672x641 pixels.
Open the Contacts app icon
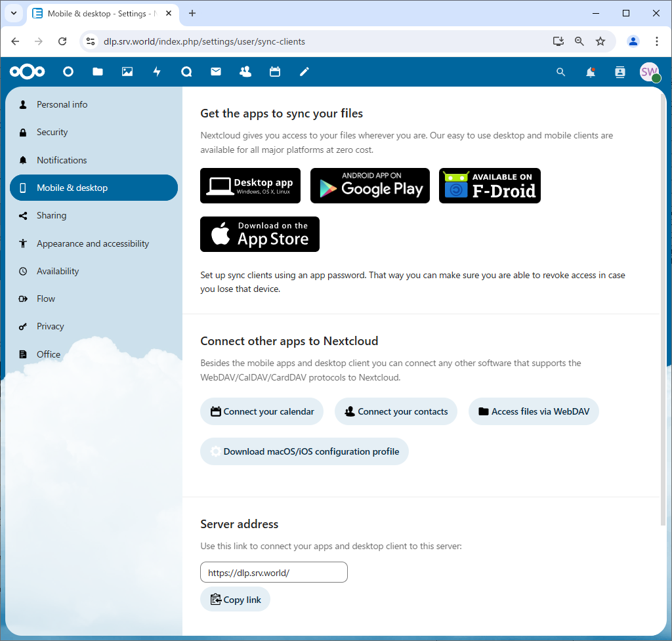click(245, 72)
